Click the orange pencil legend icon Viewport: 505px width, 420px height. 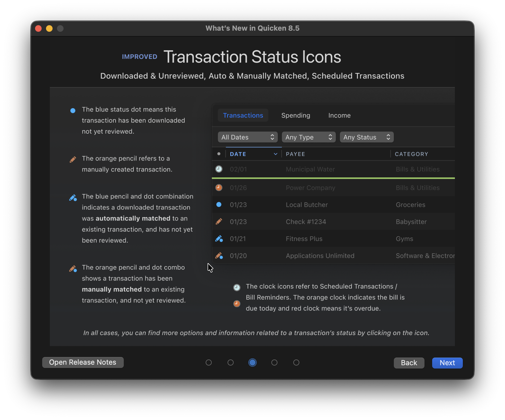click(73, 159)
